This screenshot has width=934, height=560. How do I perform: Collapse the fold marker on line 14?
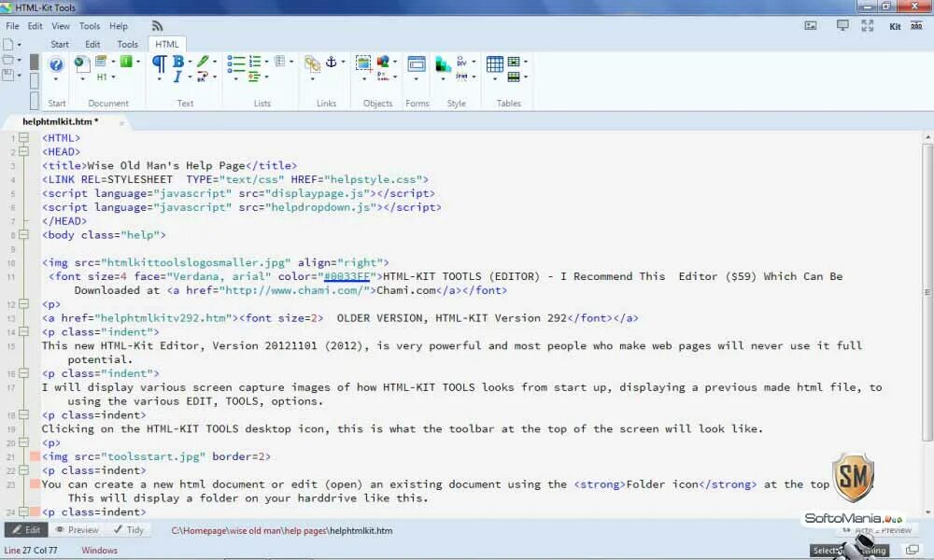pos(24,331)
